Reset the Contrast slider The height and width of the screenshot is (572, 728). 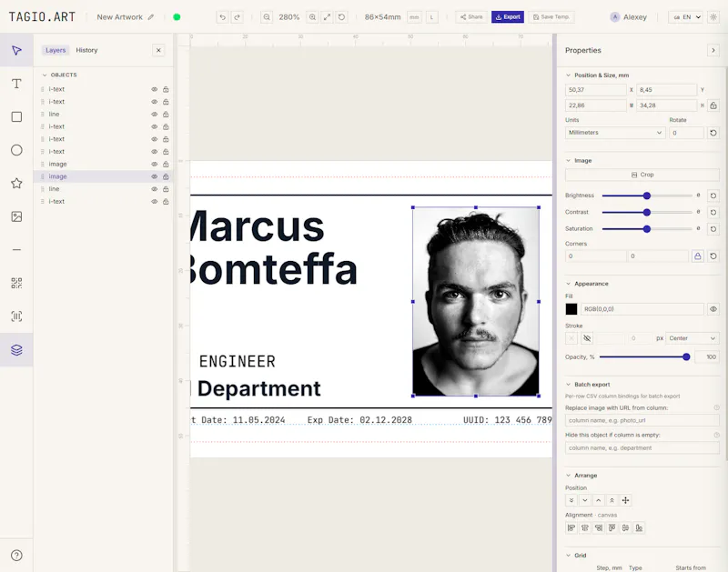coord(713,213)
